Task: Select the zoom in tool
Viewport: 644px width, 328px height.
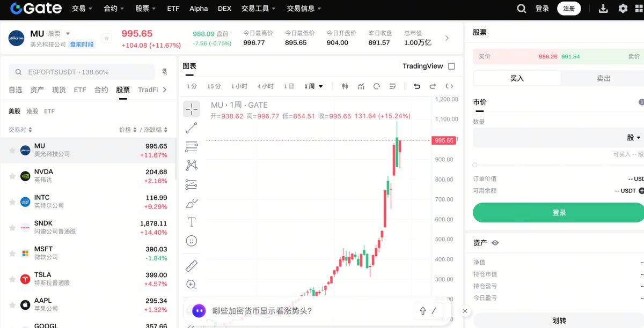Action: point(192,285)
